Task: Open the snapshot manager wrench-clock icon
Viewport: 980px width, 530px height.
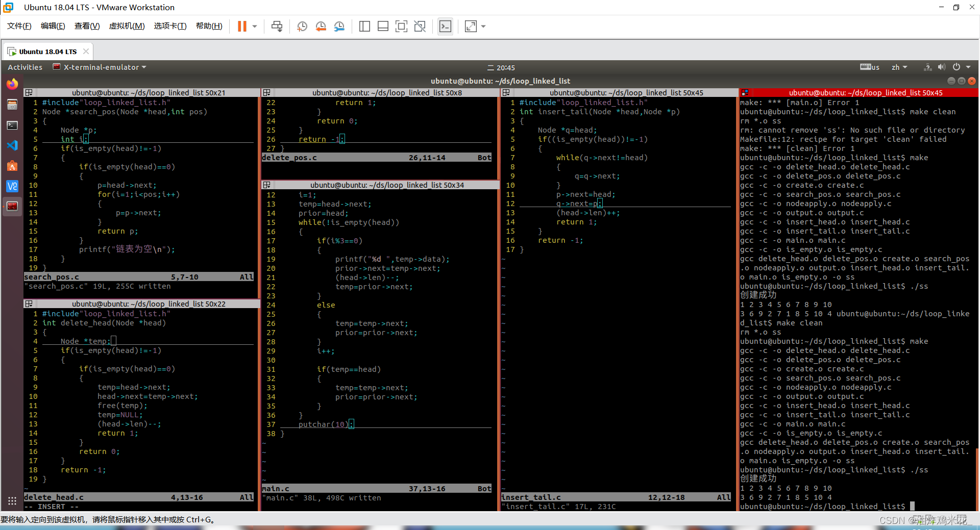Action: [x=339, y=27]
